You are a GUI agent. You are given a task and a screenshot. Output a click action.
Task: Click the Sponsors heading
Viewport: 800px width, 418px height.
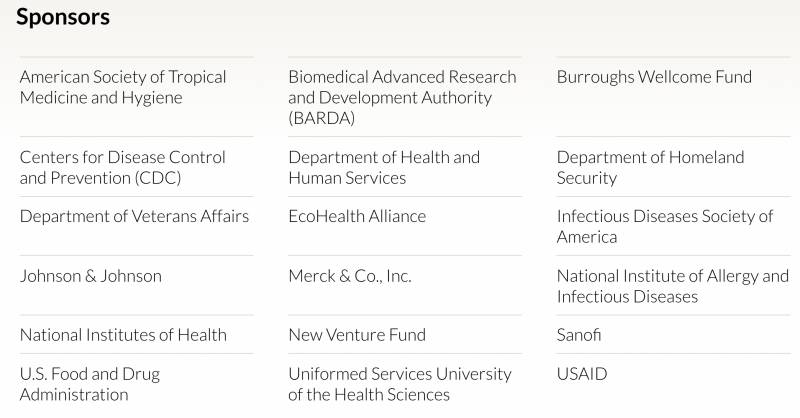63,18
